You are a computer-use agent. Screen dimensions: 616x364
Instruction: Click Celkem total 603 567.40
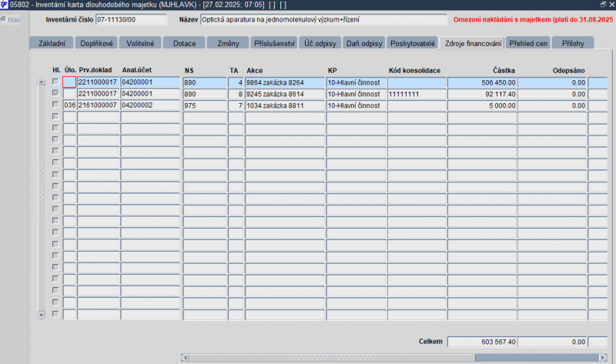tap(482, 342)
